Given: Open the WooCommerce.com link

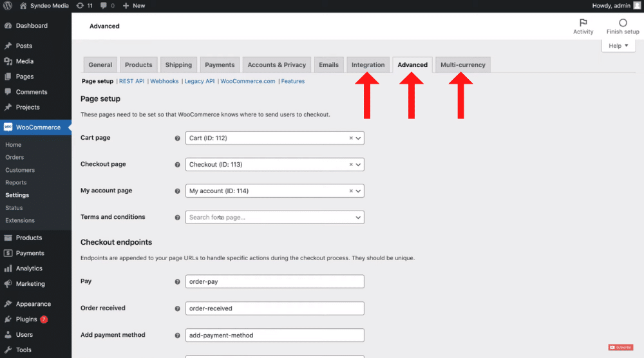Looking at the screenshot, I should point(248,81).
